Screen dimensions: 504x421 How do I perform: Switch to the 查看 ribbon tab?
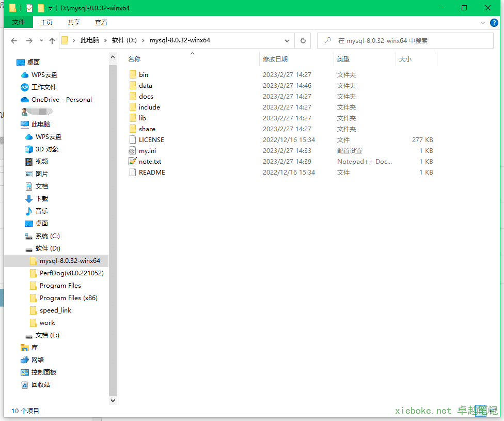coord(101,22)
